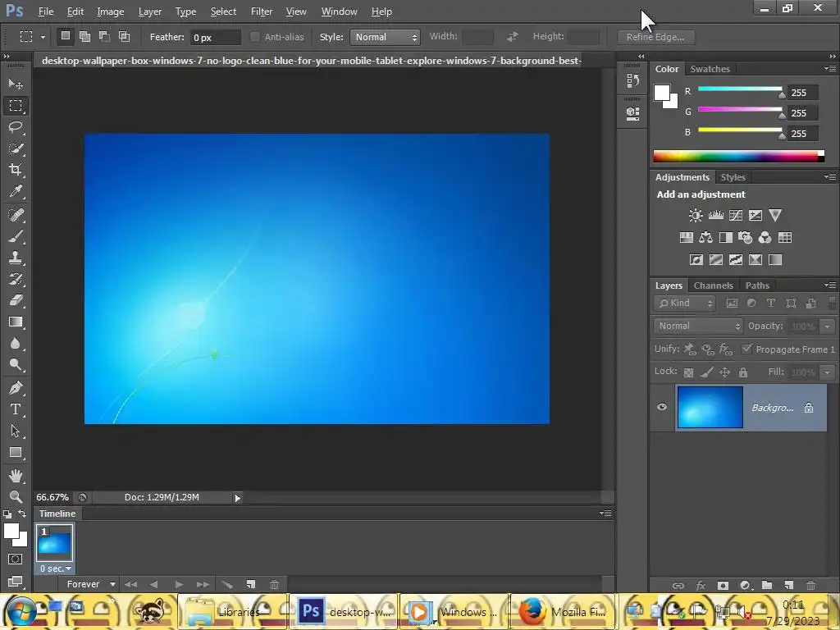Create a new layer in Layers panel
Image resolution: width=840 pixels, height=630 pixels.
(788, 585)
